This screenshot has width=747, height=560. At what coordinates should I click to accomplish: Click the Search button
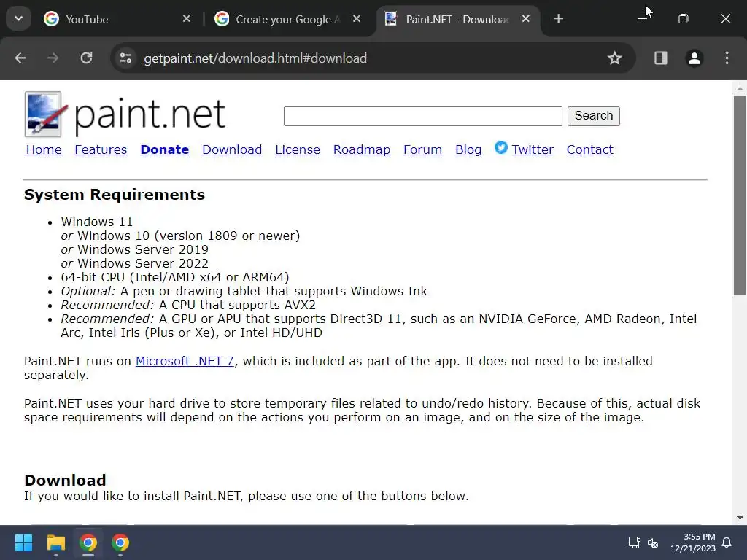(594, 116)
